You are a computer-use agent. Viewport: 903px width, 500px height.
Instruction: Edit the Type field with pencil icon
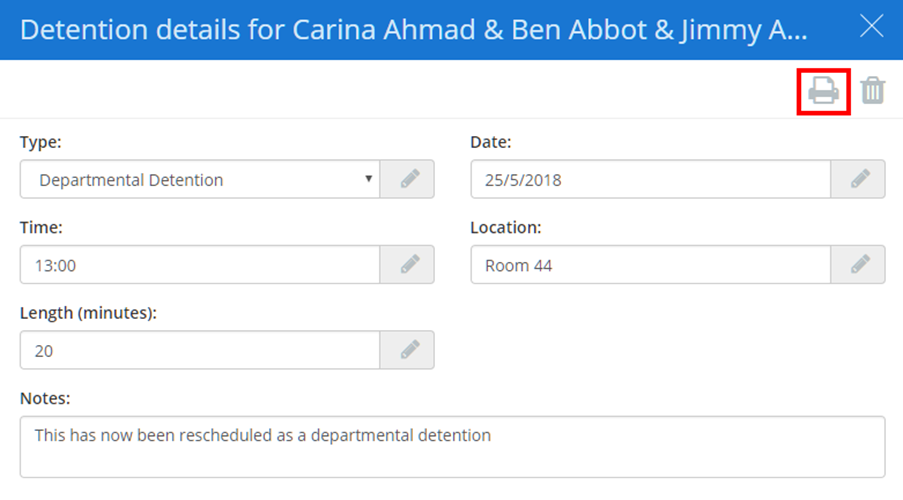408,180
